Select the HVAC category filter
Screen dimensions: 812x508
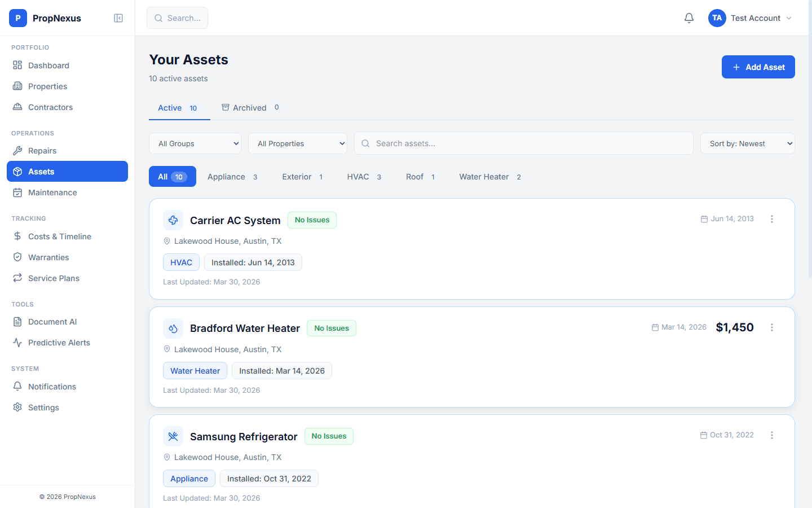tap(364, 176)
